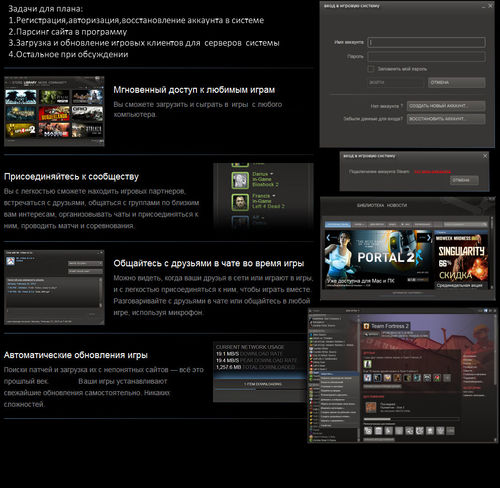
Task: Click the store search field
Action: point(465,224)
